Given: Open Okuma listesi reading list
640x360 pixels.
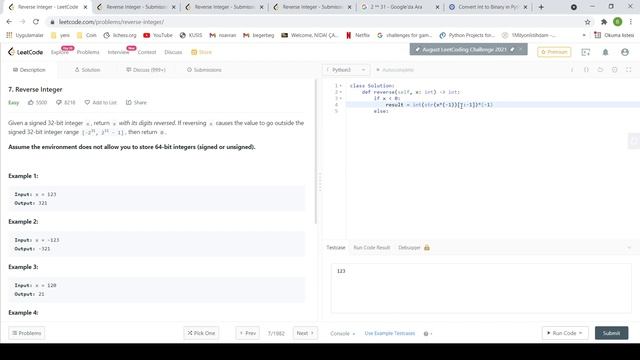Looking at the screenshot, I should pos(614,36).
